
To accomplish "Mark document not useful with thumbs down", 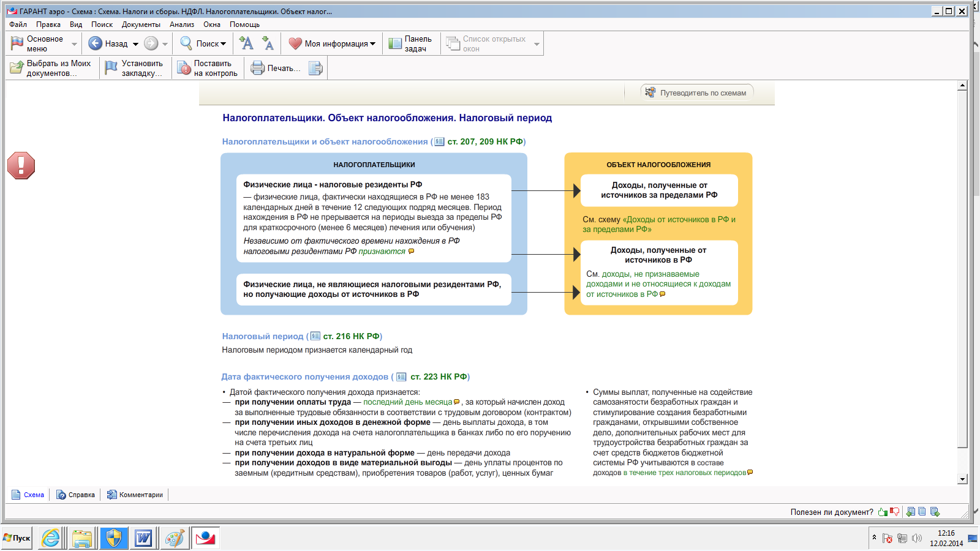I will click(895, 512).
